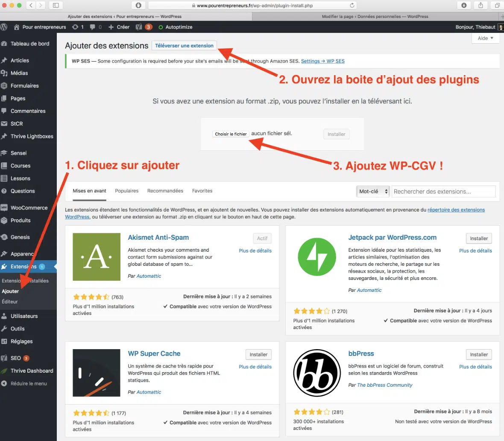Open the Éditeur submenu item
This screenshot has height=441, width=504.
coord(10,302)
